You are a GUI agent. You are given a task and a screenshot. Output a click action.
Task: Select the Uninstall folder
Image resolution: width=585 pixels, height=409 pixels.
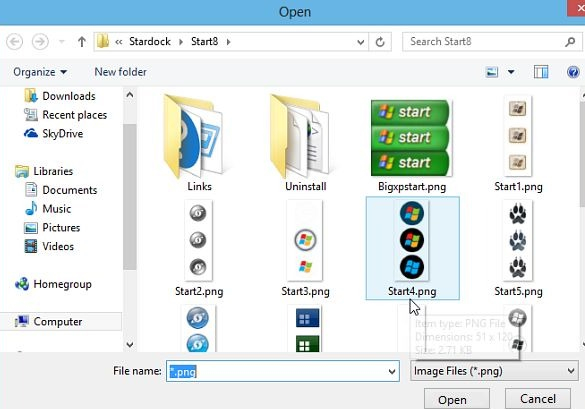(305, 143)
